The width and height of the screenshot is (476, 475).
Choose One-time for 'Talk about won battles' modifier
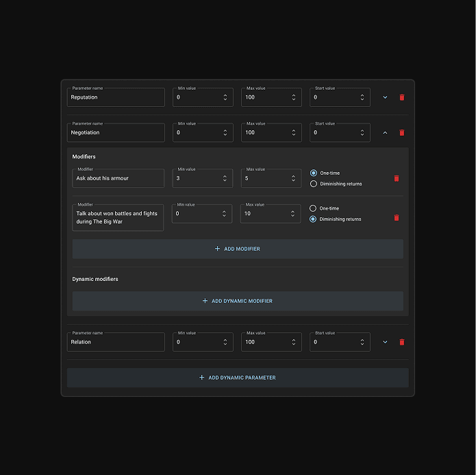pos(314,208)
